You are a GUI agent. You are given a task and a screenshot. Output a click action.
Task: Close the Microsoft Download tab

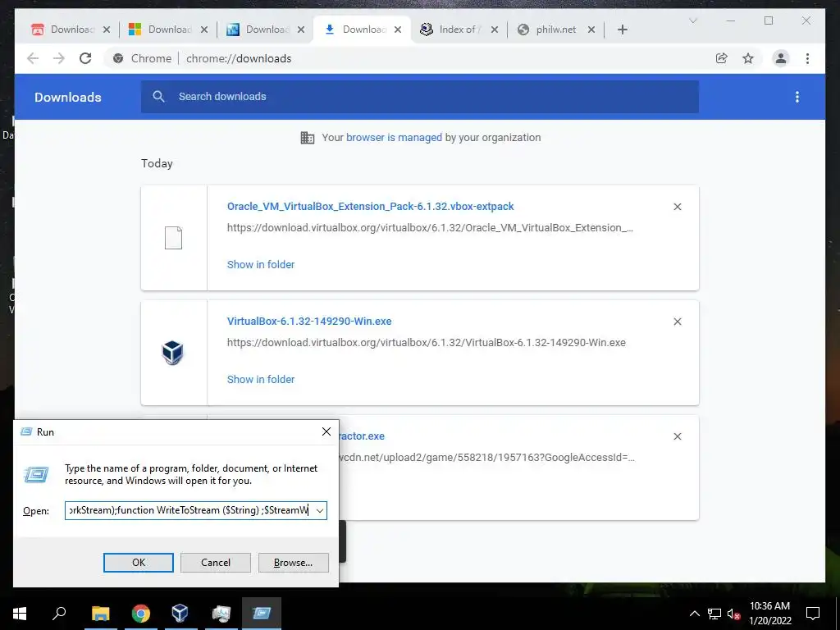(x=204, y=30)
